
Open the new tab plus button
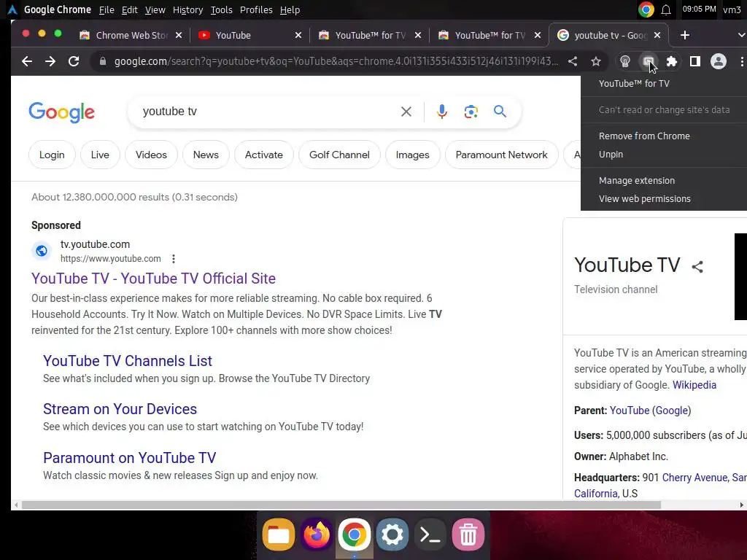684,35
